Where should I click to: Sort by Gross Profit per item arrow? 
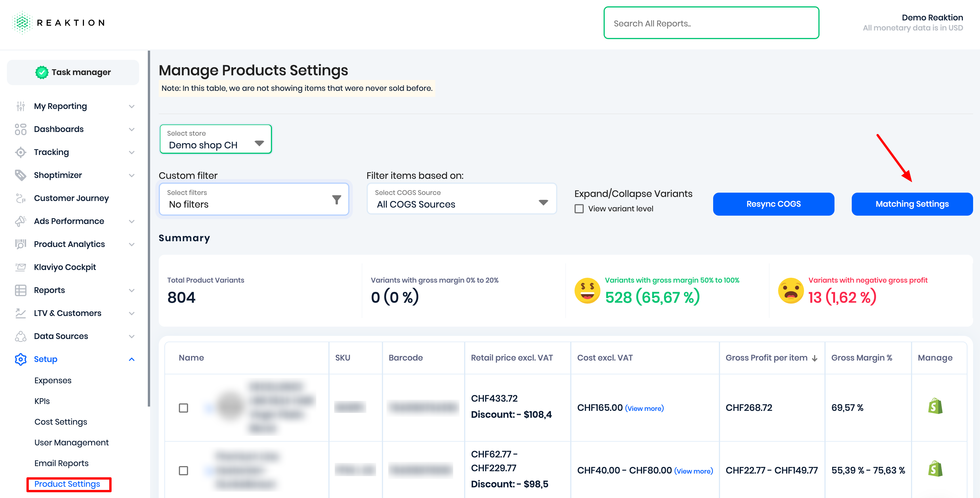pyautogui.click(x=815, y=358)
